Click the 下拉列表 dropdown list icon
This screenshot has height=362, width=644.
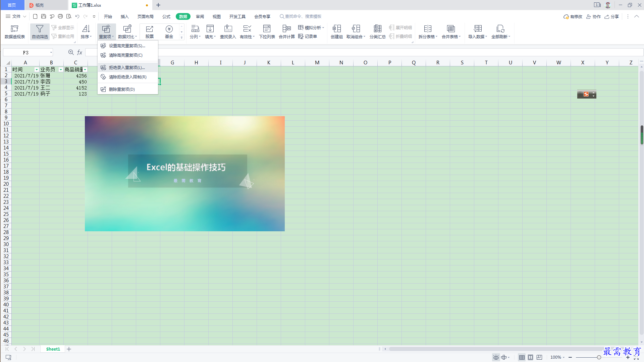(267, 32)
